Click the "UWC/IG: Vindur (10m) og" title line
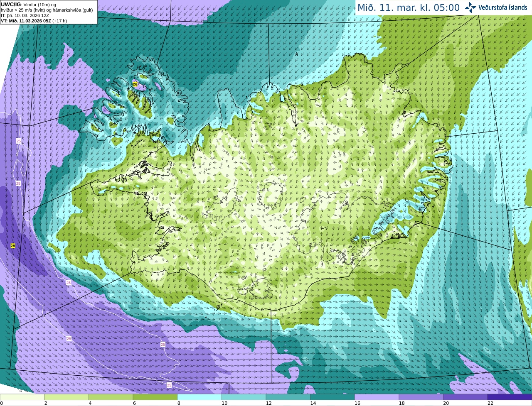 29,5
